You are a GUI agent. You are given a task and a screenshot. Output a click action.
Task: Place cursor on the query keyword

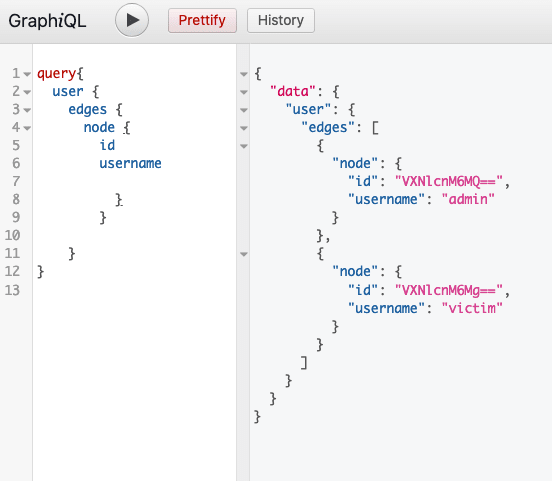pos(56,74)
